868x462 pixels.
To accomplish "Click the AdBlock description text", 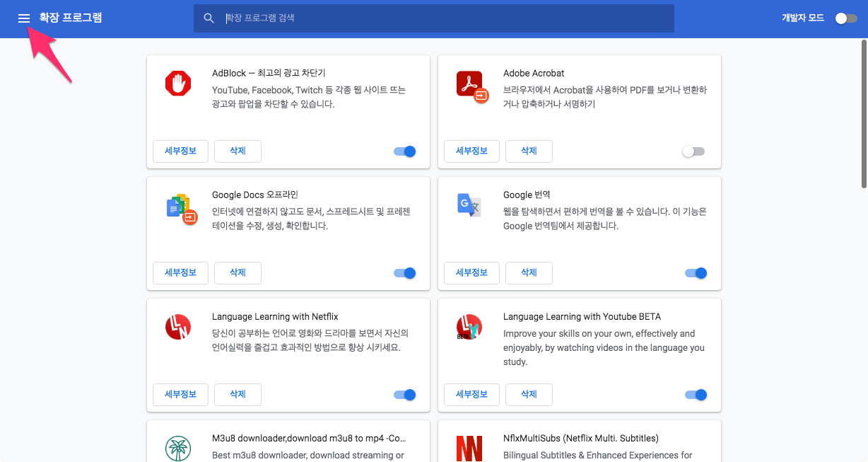I will 309,97.
